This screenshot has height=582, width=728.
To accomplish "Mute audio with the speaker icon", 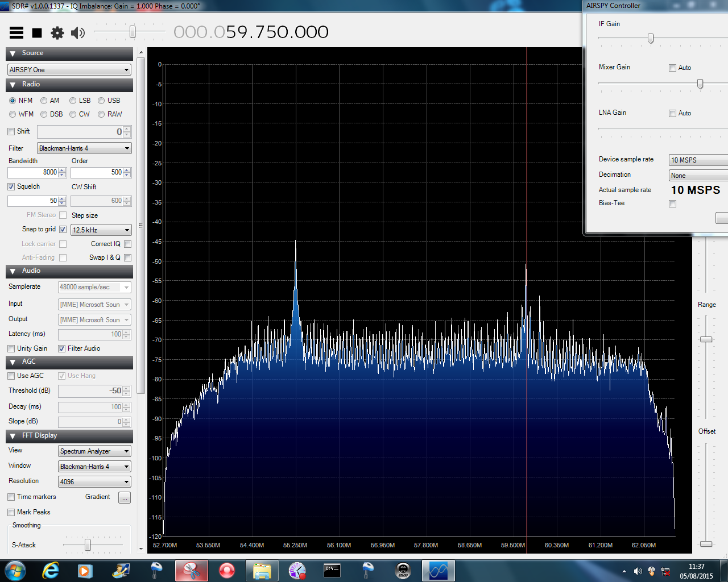I will click(x=78, y=33).
